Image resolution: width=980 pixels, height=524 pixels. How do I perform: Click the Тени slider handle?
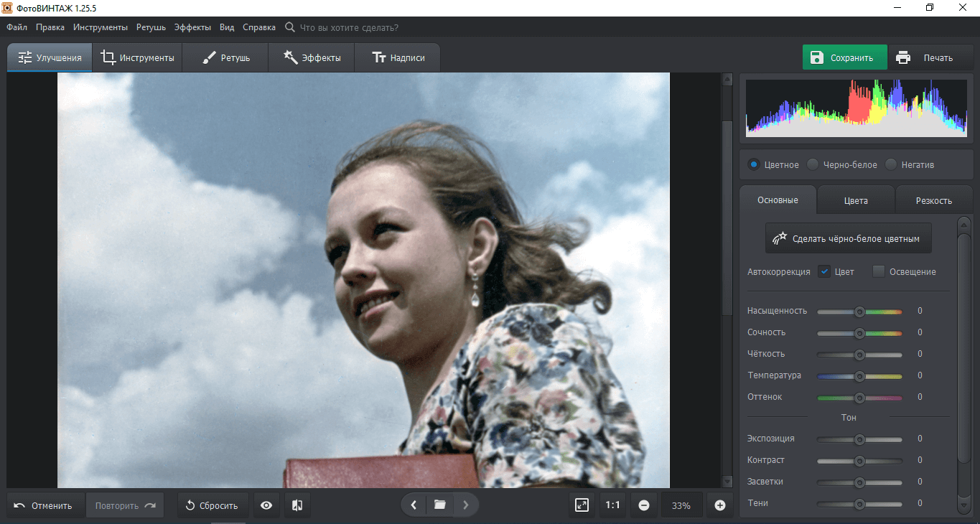click(859, 504)
